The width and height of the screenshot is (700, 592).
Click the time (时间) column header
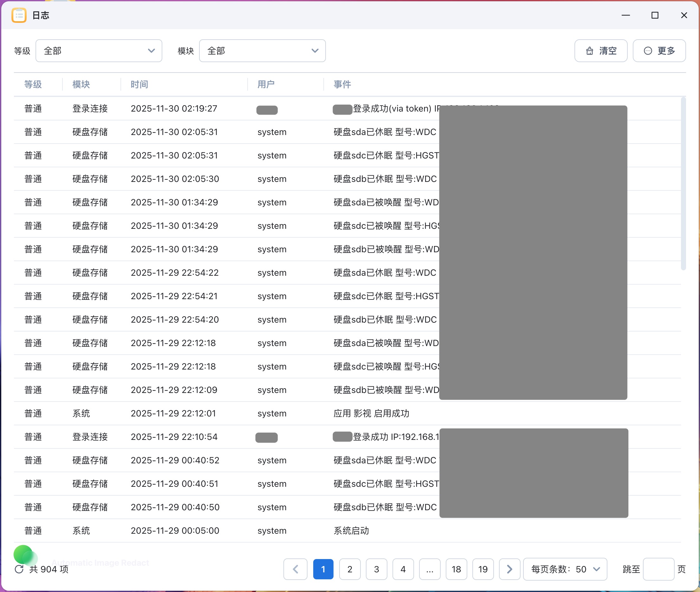139,84
